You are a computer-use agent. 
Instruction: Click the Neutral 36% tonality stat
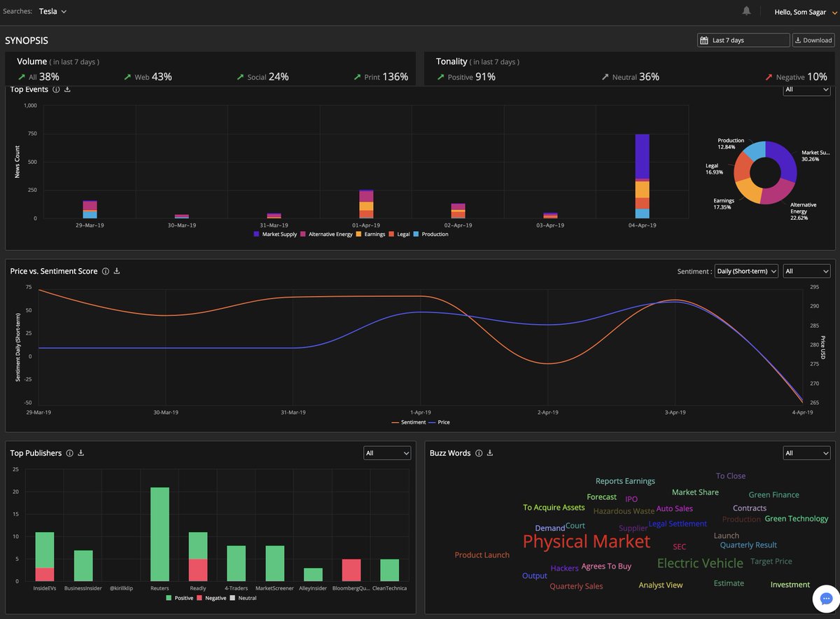[x=630, y=77]
